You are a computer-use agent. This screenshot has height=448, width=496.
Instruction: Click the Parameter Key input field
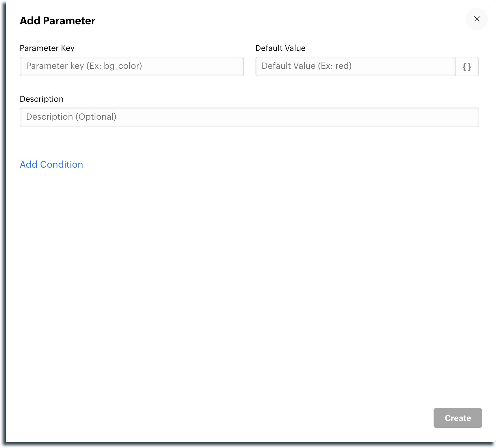(132, 66)
